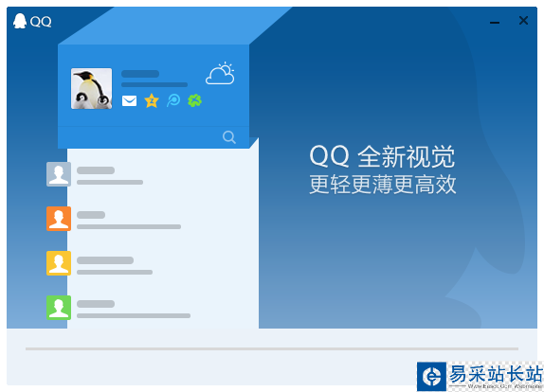544x392 pixels.
Task: Select the yellow contact avatar
Action: coord(59,263)
